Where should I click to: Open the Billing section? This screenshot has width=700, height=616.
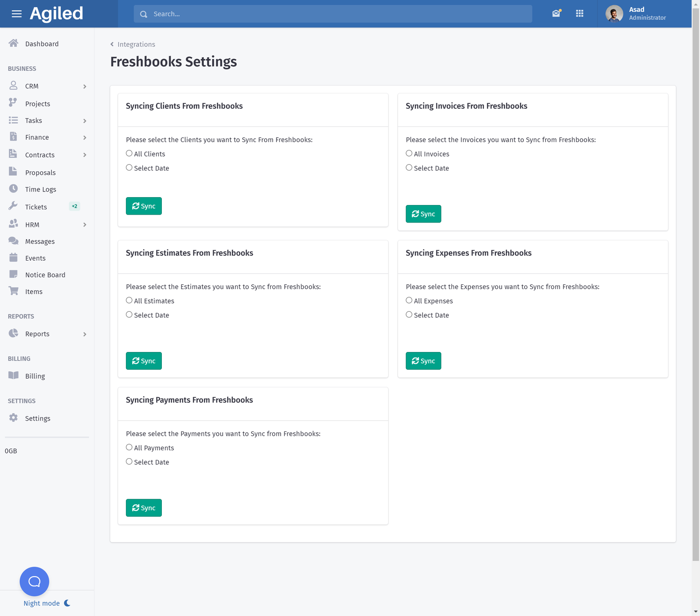(x=35, y=376)
